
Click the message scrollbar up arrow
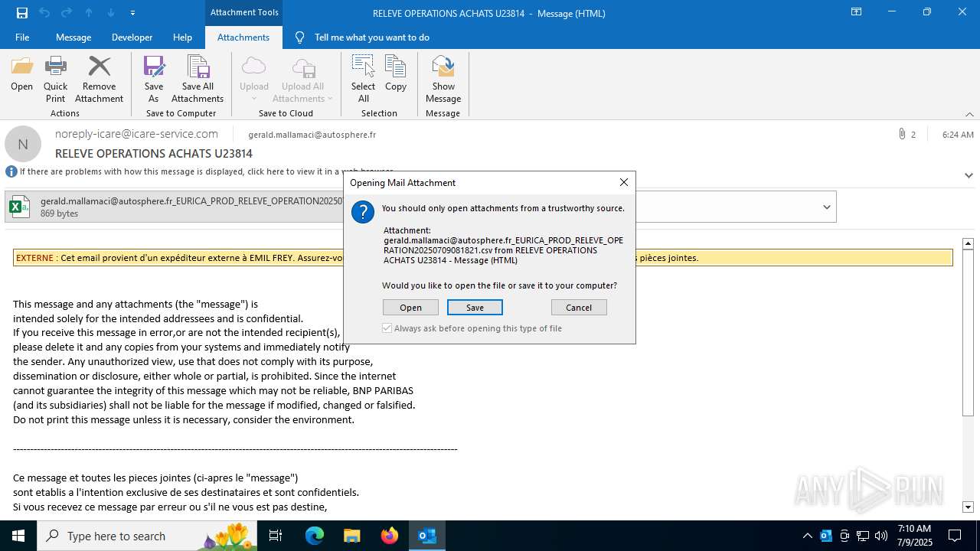(968, 243)
